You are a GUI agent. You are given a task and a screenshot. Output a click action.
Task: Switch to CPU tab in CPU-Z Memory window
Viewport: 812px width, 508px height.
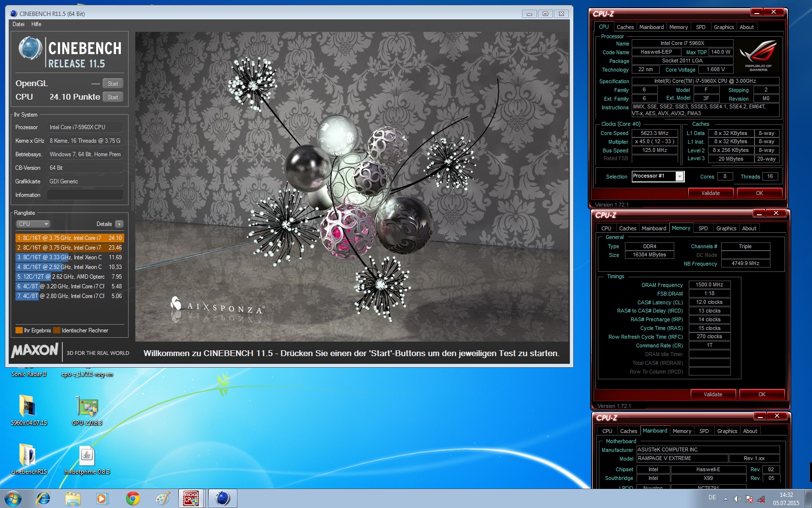tap(606, 228)
